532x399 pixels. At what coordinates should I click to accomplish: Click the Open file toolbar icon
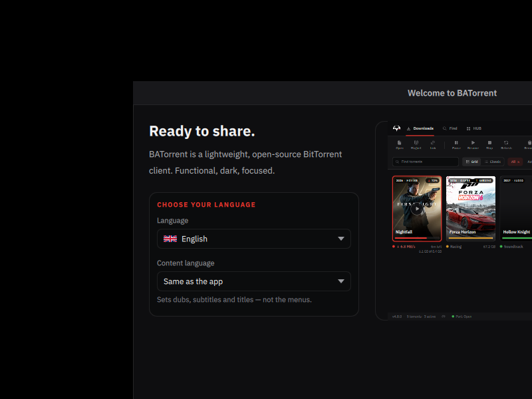400,145
